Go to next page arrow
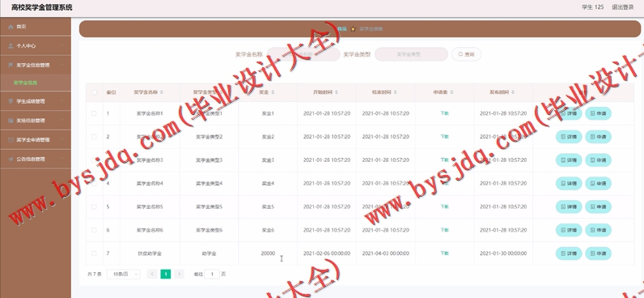The height and width of the screenshot is (298, 644). point(179,275)
